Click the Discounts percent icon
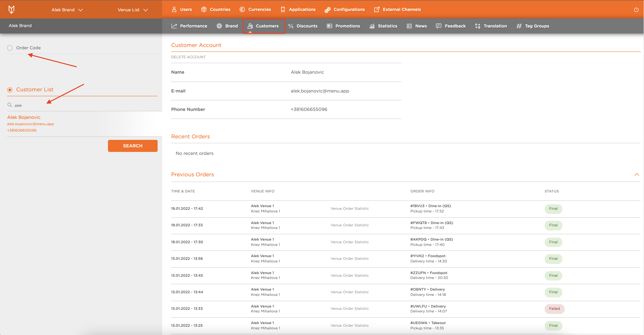The height and width of the screenshot is (335, 644). pyautogui.click(x=291, y=26)
